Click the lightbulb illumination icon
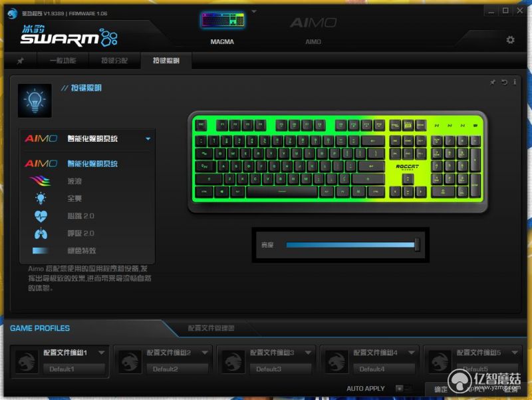 [35, 101]
